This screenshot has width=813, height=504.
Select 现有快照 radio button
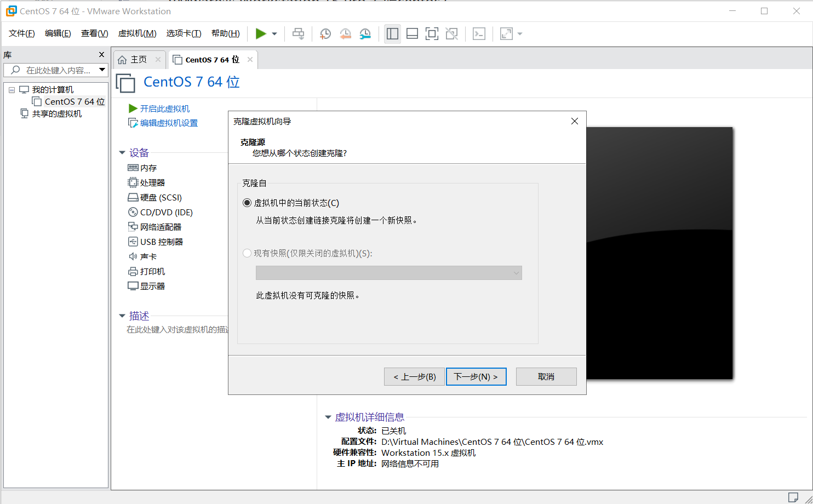pyautogui.click(x=247, y=254)
